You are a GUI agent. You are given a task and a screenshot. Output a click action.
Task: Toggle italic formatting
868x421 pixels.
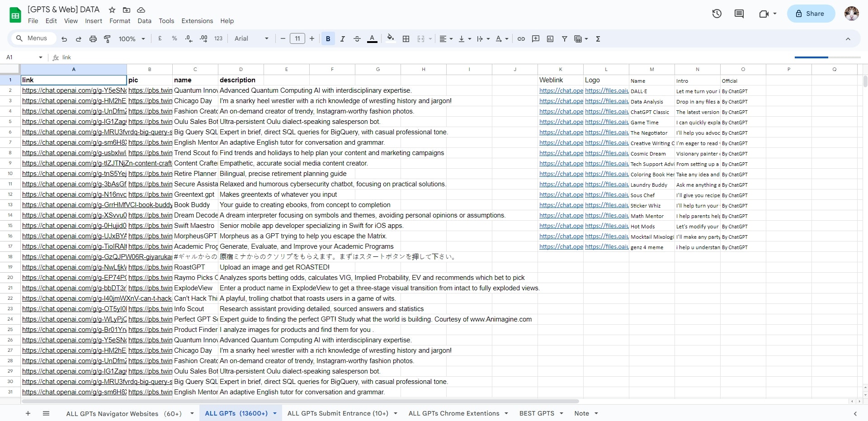[x=342, y=39]
